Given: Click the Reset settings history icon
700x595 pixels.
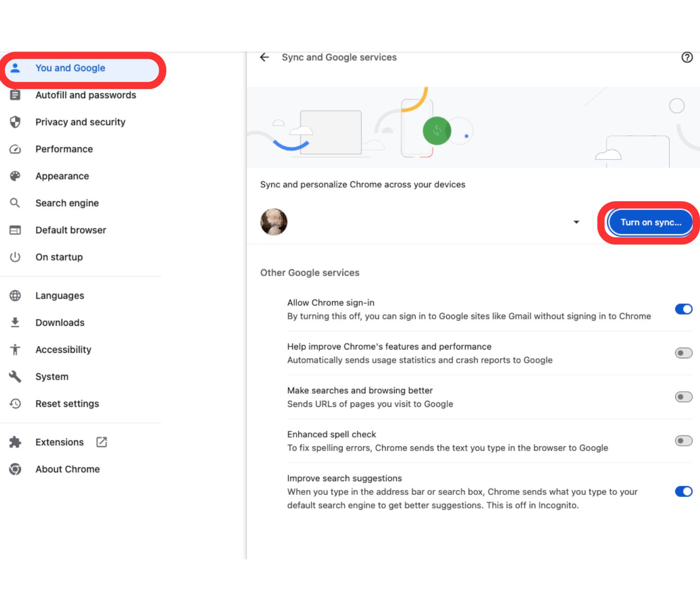Looking at the screenshot, I should (x=16, y=403).
